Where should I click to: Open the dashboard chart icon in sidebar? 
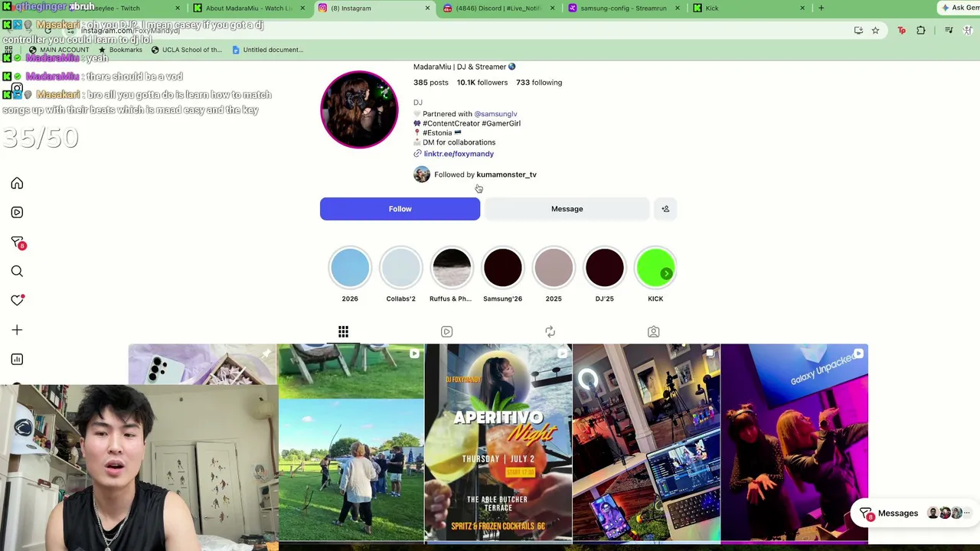point(17,359)
